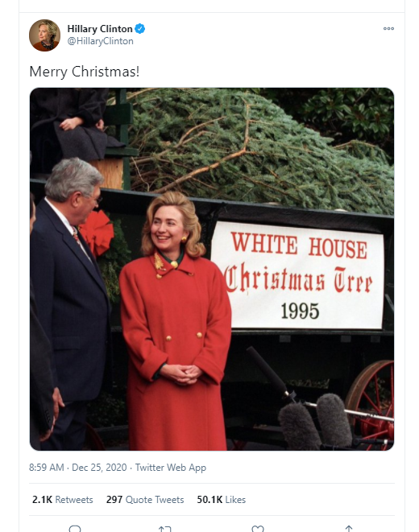Click Hillary Clinton's profile avatar

coord(44,35)
